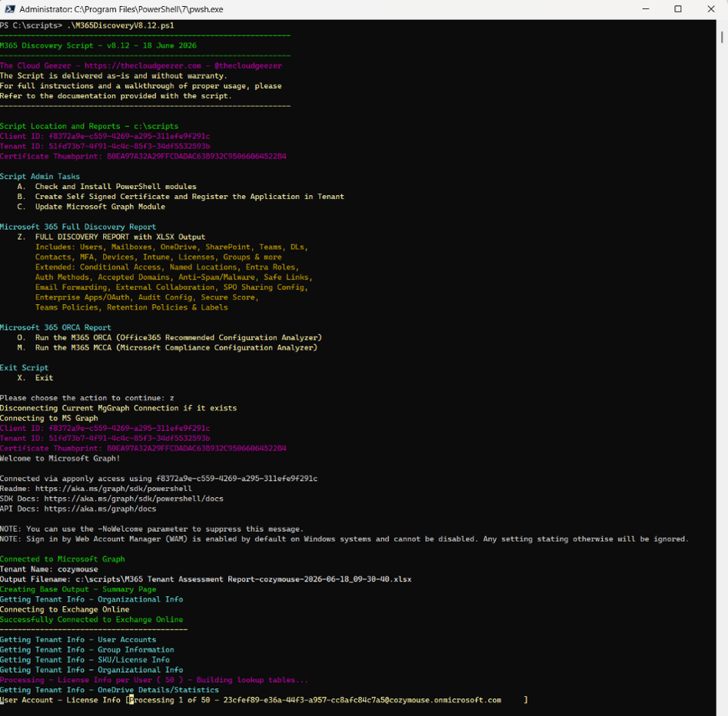Click 'Please choose the action to continue: z'
The image size is (728, 716).
(x=88, y=398)
